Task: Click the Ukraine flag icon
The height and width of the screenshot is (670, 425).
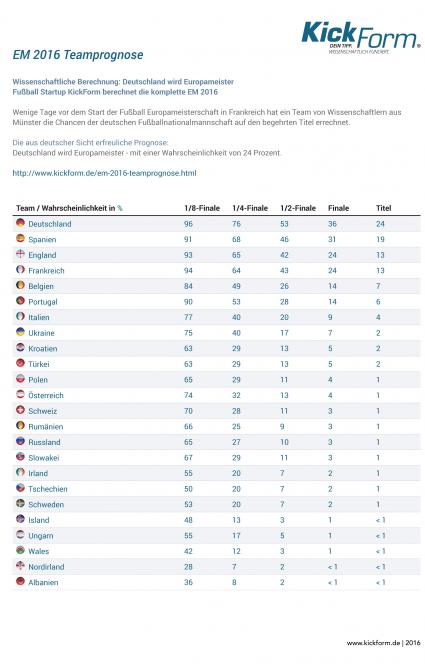Action: coord(20,332)
